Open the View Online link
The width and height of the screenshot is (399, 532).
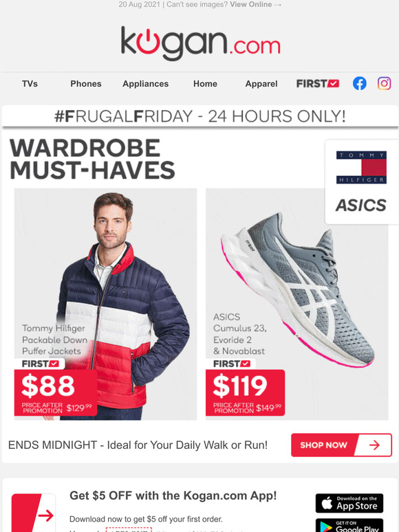pyautogui.click(x=256, y=4)
